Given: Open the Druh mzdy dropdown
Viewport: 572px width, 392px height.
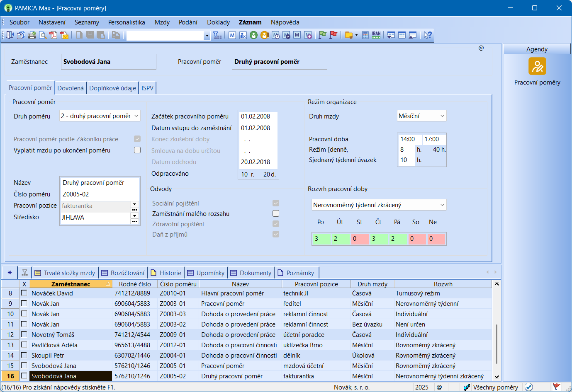Looking at the screenshot, I should (x=442, y=116).
